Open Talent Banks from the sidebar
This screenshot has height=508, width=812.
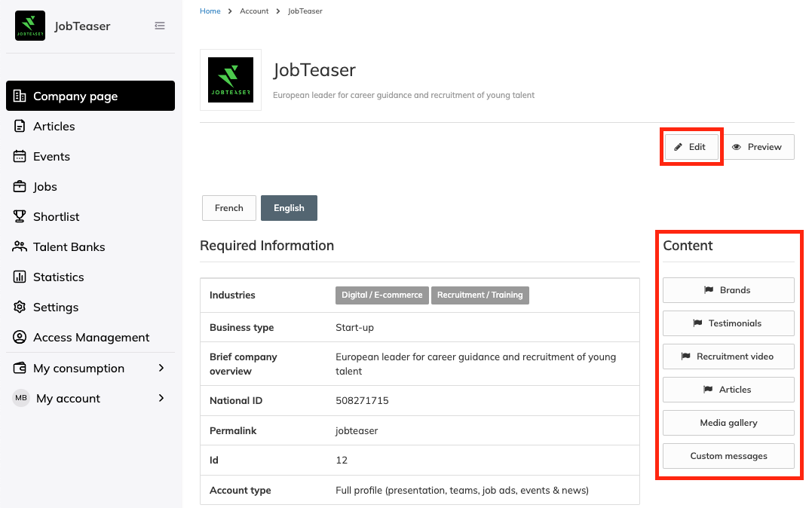tap(90, 246)
